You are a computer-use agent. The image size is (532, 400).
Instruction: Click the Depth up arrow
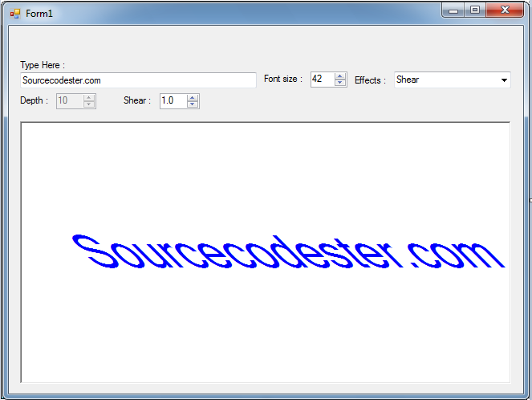point(89,98)
